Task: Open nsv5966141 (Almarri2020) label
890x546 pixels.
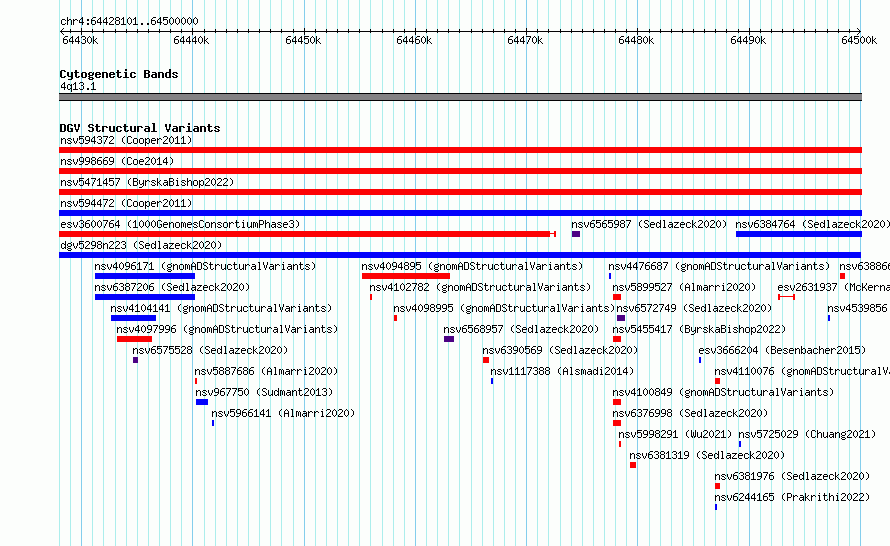Action: [283, 413]
